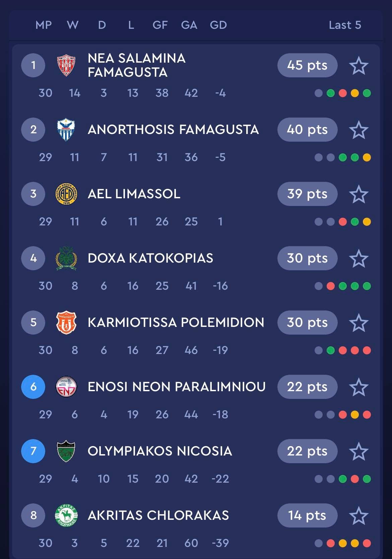
Task: Click the Doxa Katokopias team name
Action: [150, 258]
